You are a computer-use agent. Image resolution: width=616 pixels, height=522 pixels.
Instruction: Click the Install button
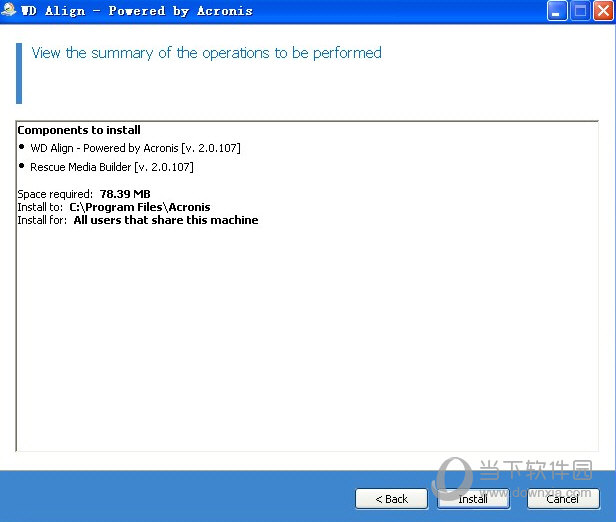(473, 499)
